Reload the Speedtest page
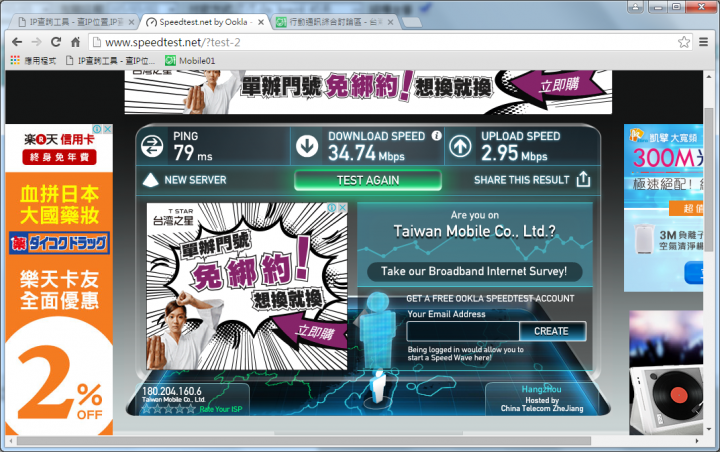 coord(56,42)
